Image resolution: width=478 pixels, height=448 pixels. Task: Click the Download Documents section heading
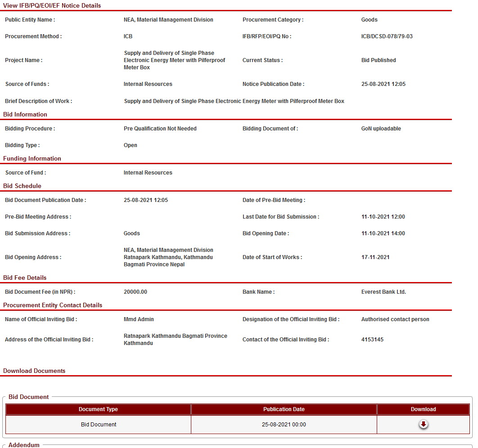click(34, 371)
